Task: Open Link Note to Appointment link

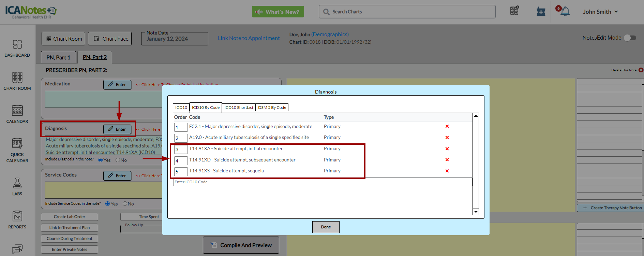Action: pos(249,38)
